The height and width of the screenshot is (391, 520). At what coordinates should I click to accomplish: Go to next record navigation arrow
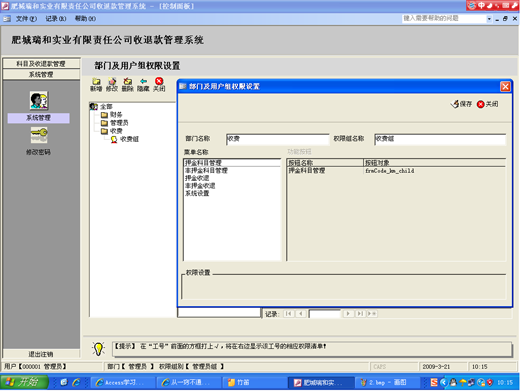pos(348,314)
